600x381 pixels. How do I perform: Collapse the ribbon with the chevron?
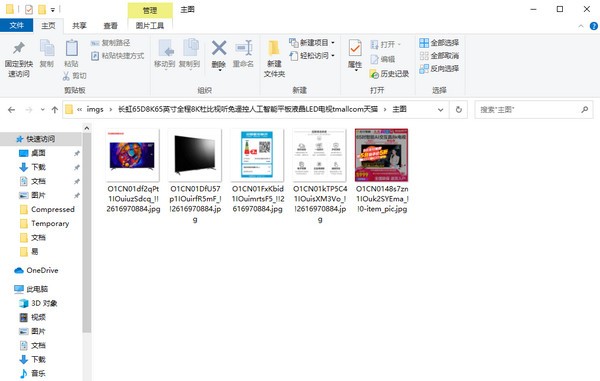click(x=581, y=26)
